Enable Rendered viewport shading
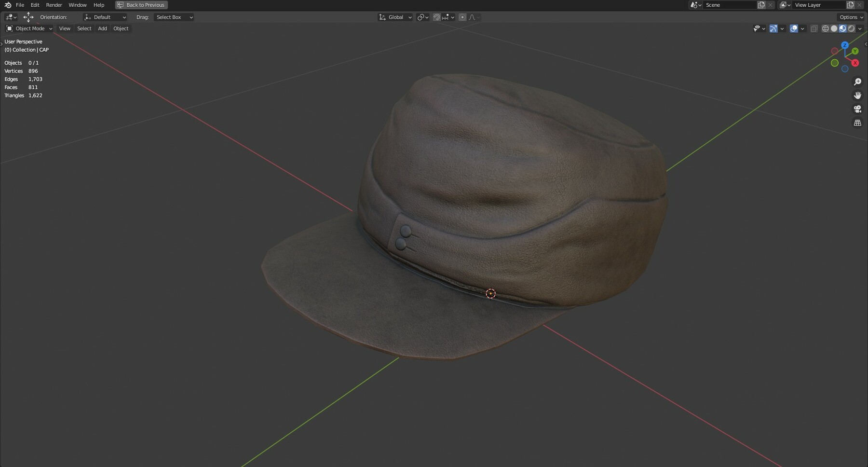 tap(852, 28)
